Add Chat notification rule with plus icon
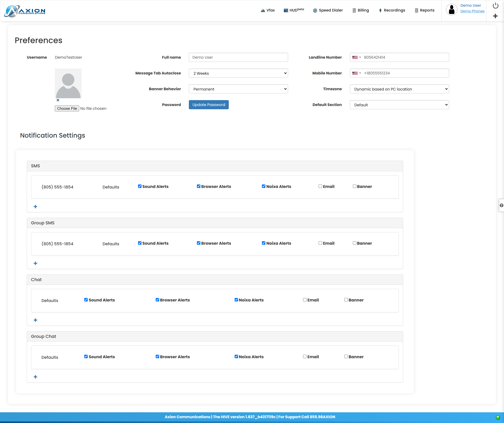 point(36,320)
